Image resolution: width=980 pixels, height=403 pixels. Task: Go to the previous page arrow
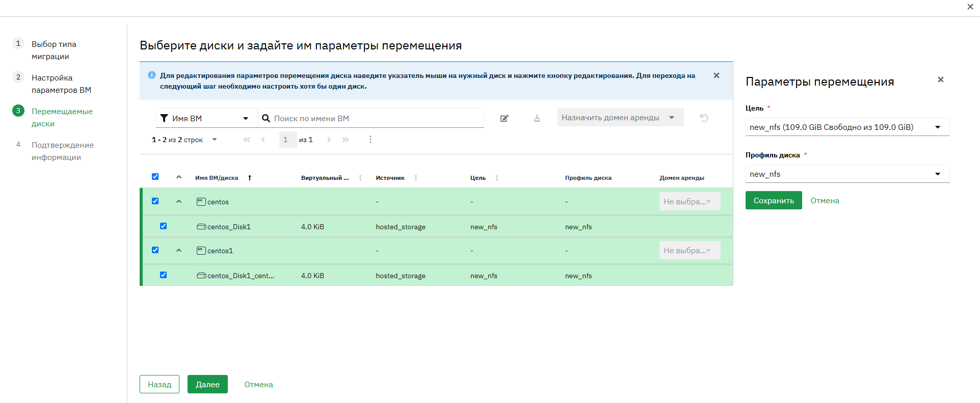click(x=263, y=140)
